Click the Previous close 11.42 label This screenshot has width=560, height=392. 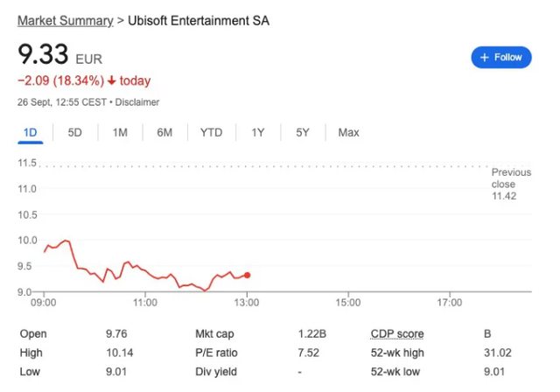click(x=510, y=185)
